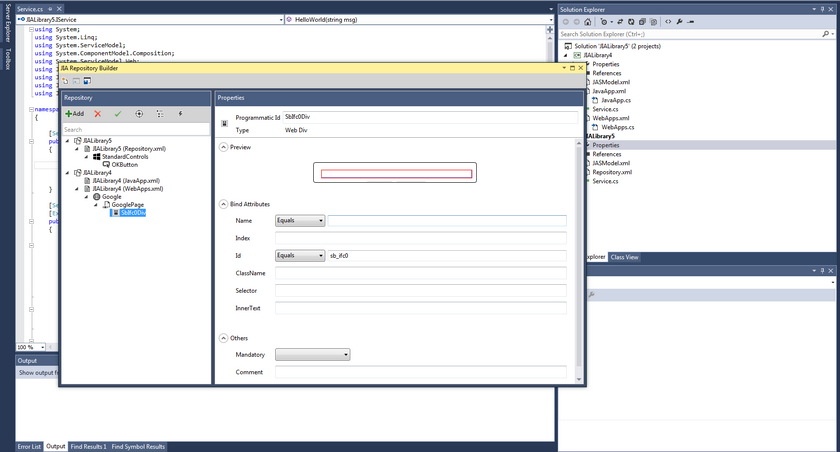
Task: Open the Find Symbol Results tab
Action: 138,447
